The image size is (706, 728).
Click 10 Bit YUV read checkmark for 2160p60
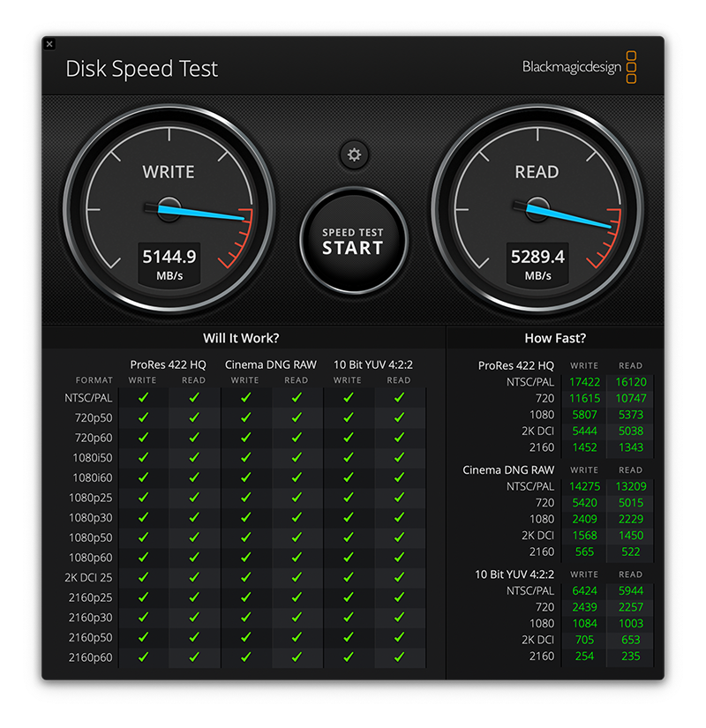(x=399, y=657)
